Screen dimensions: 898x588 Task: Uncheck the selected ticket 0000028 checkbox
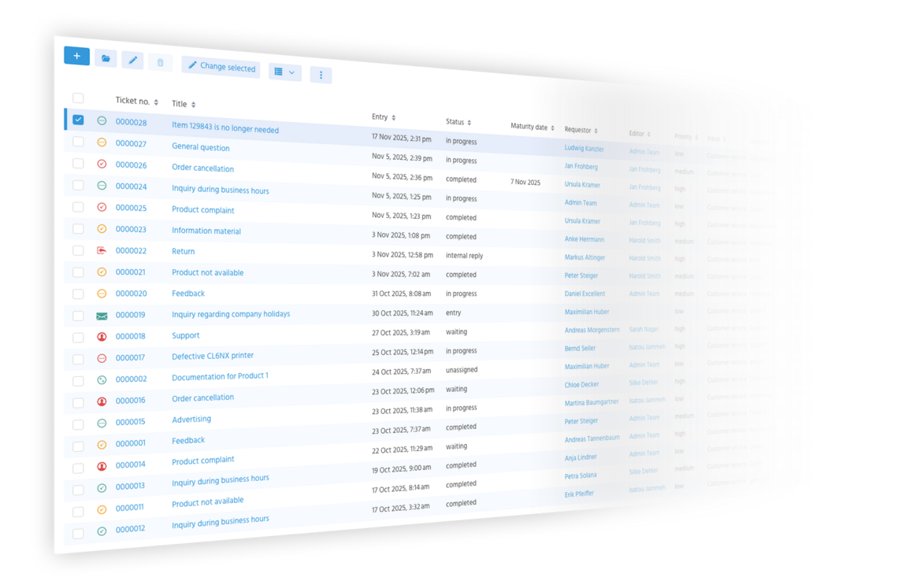(x=76, y=120)
